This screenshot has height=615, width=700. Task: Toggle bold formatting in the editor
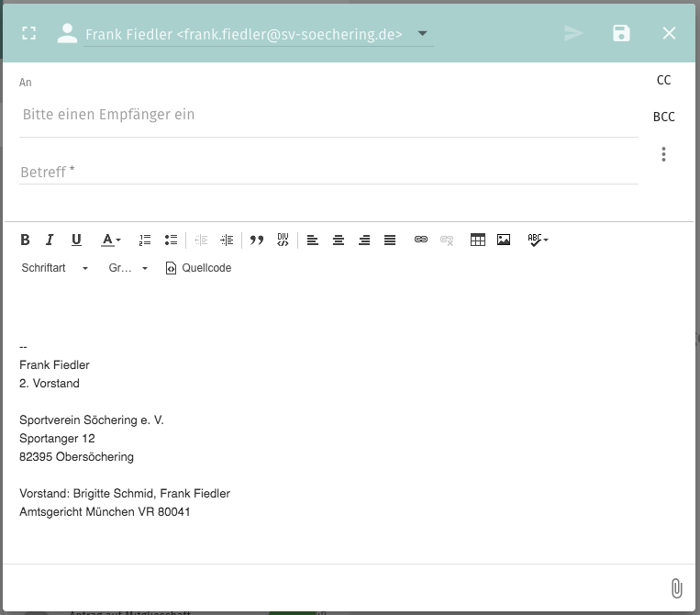point(26,240)
